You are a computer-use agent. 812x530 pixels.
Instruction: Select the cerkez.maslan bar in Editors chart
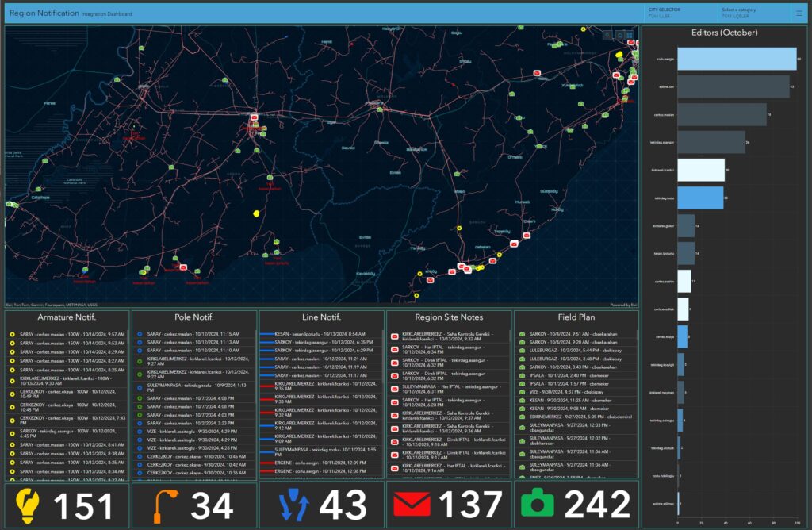[x=722, y=114]
